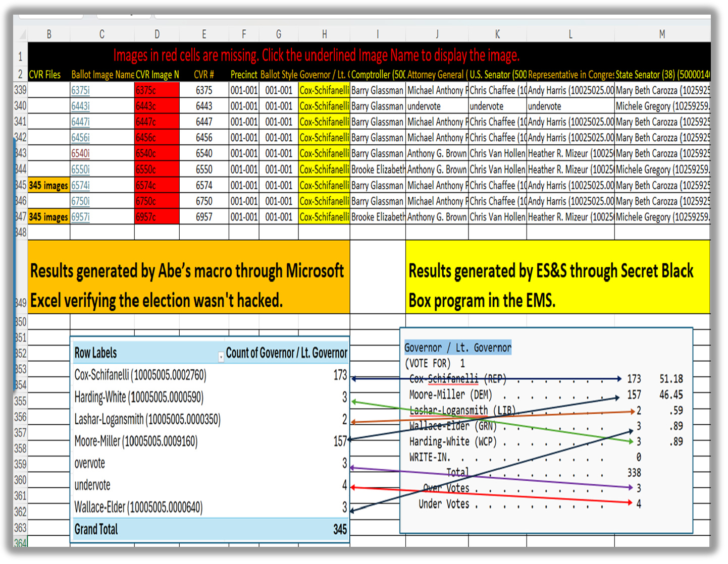Select 'undervote' cell in the U.S. Senator column
This screenshot has height=564, width=728.
(497, 106)
